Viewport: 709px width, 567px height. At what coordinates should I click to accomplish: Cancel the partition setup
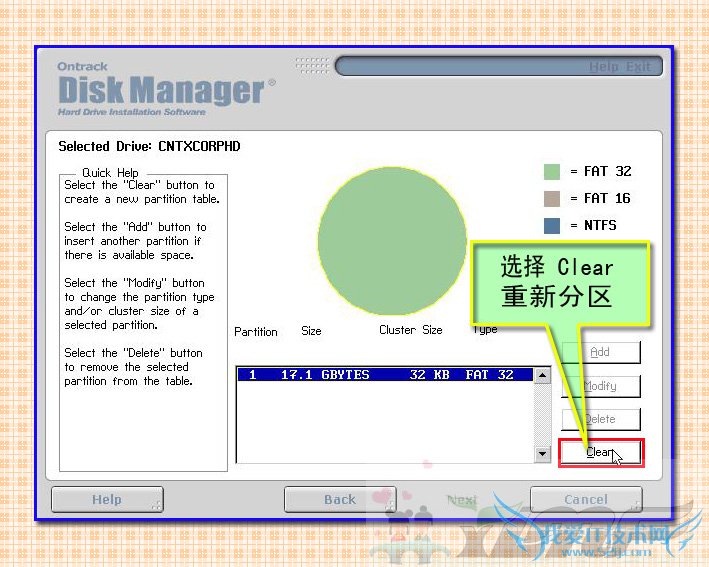point(586,499)
